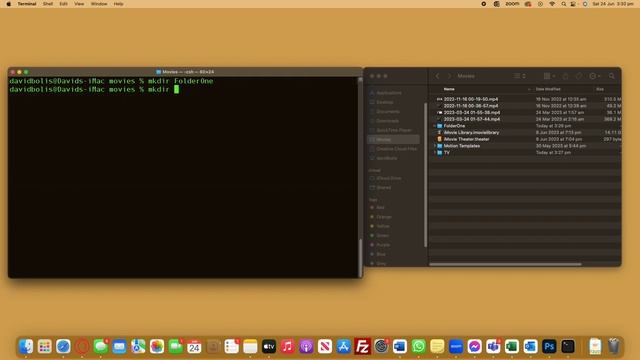Open Downloads in Finder sidebar

click(x=387, y=121)
